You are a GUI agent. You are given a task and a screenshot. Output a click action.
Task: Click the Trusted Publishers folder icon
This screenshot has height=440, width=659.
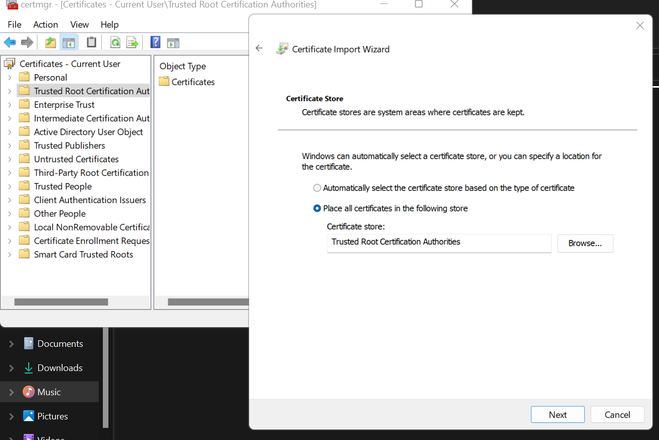pyautogui.click(x=24, y=145)
